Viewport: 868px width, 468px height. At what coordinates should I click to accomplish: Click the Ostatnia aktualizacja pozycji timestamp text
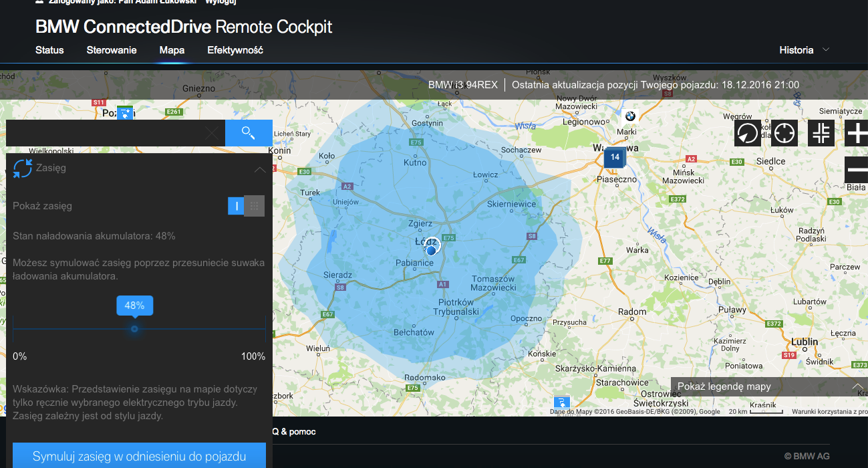[x=656, y=85]
